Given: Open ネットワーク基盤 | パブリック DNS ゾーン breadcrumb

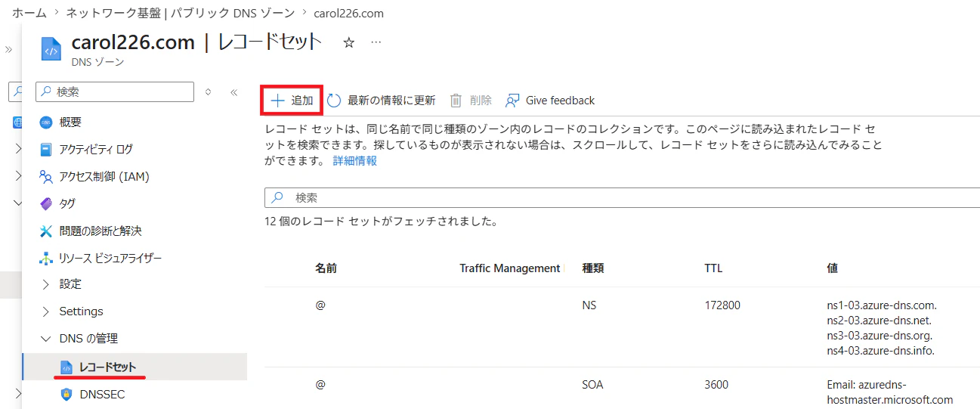Looking at the screenshot, I should [179, 13].
